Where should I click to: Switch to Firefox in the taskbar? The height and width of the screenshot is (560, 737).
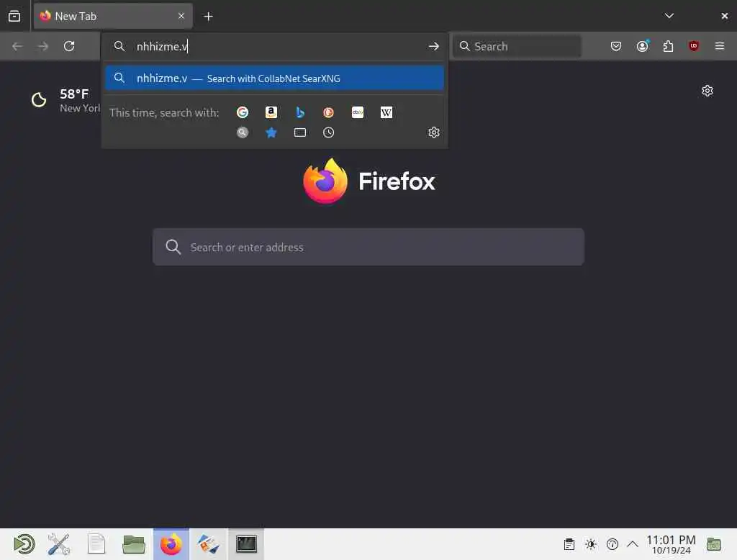(x=171, y=544)
